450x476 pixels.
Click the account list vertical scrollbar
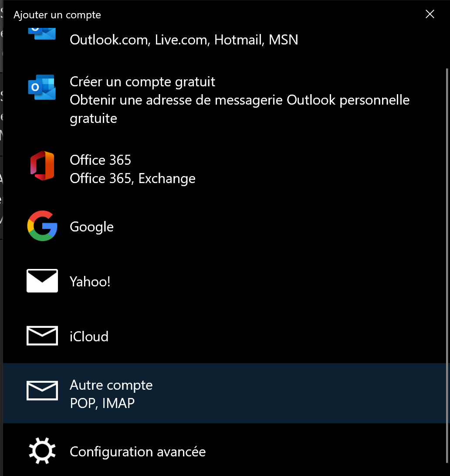click(446, 218)
